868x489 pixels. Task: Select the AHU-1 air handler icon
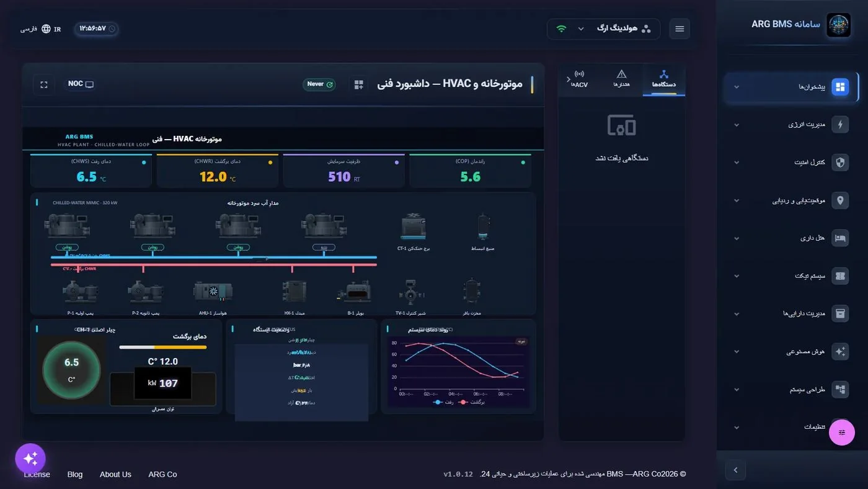coord(213,292)
